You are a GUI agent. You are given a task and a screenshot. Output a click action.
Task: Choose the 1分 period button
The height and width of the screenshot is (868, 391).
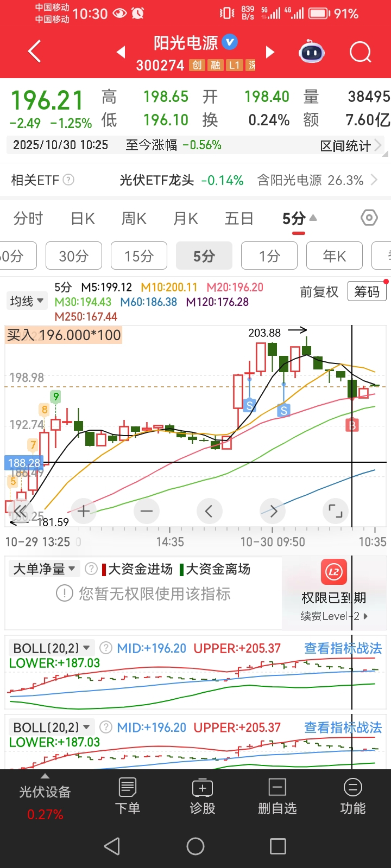pyautogui.click(x=269, y=256)
